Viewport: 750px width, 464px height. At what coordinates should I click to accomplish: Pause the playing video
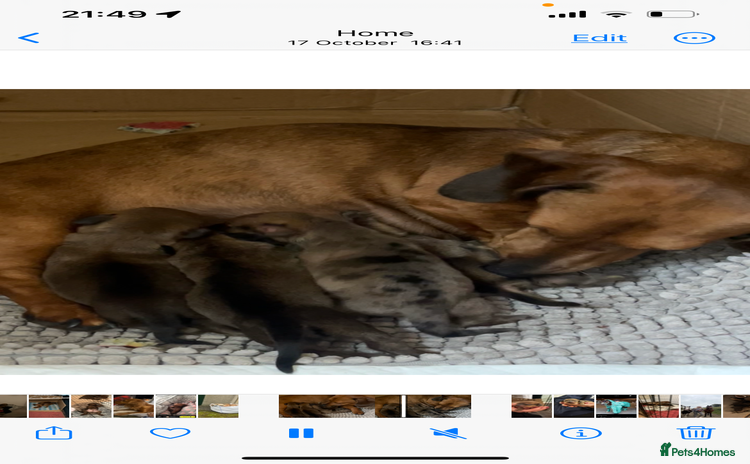tap(301, 433)
